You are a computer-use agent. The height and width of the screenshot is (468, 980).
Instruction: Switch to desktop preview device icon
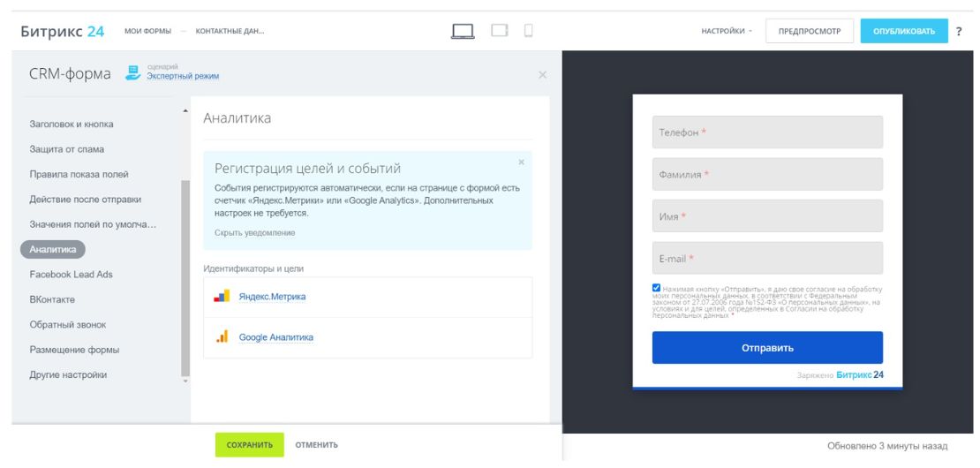pos(463,31)
